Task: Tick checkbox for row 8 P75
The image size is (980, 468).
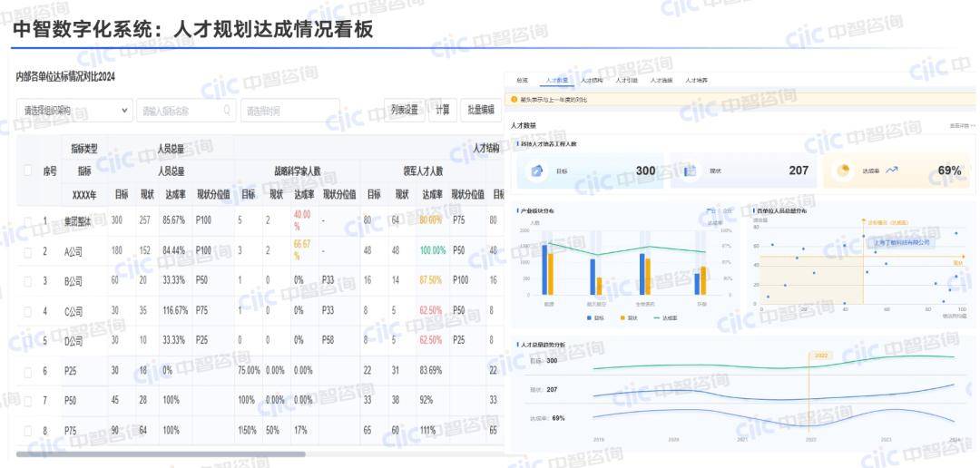Action: (28, 431)
